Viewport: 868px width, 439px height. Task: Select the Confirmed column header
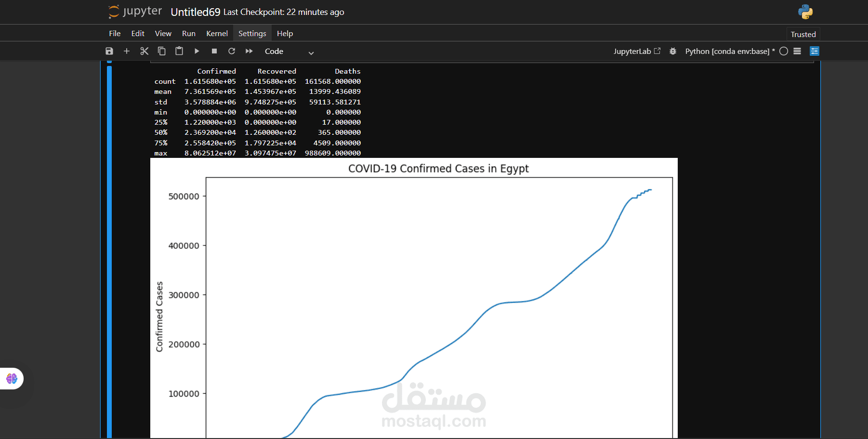pos(216,71)
